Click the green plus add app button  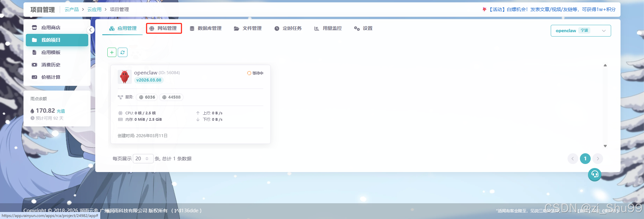pyautogui.click(x=112, y=52)
